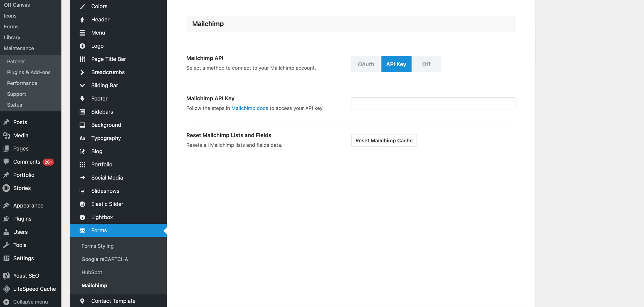This screenshot has width=644, height=307.
Task: Click the Blog edit icon
Action: click(x=82, y=151)
